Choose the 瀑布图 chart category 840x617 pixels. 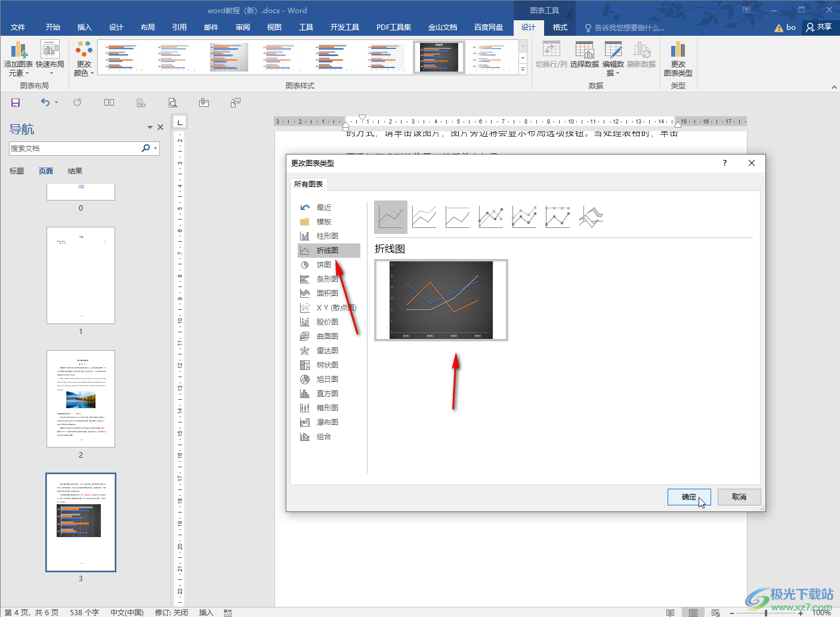tap(329, 422)
